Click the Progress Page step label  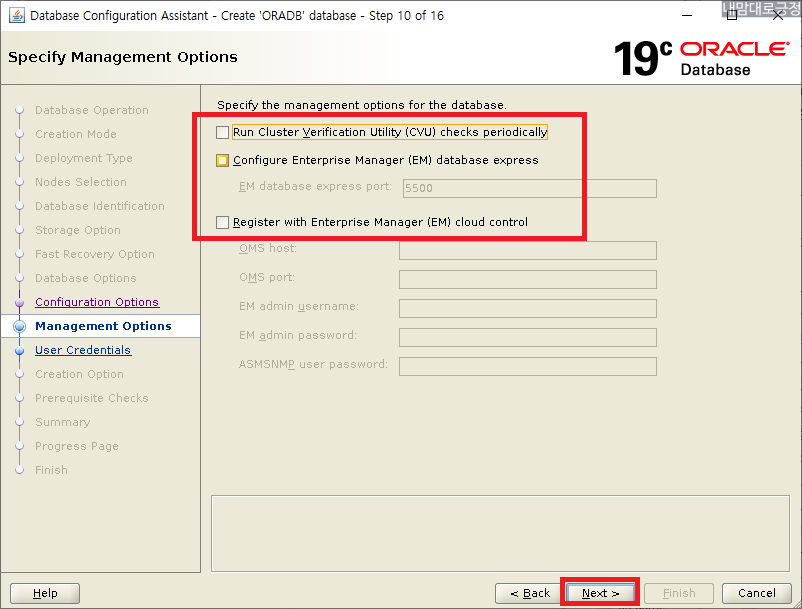(77, 446)
